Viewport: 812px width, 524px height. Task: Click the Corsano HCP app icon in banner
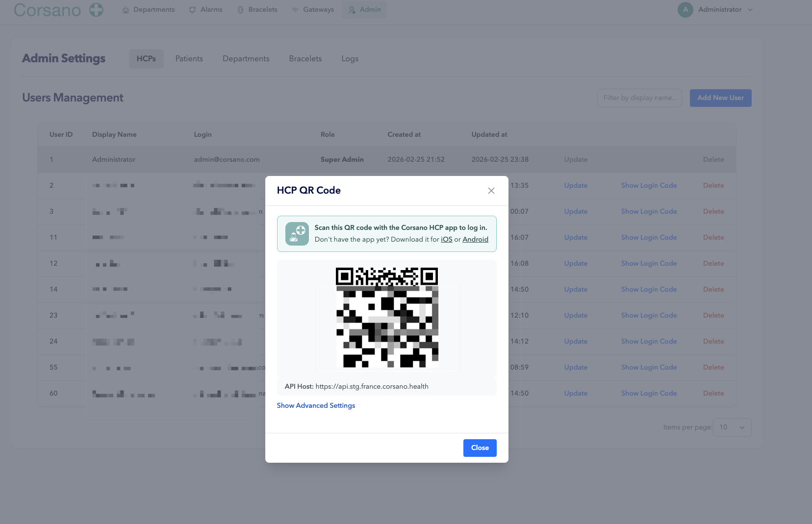coord(297,234)
